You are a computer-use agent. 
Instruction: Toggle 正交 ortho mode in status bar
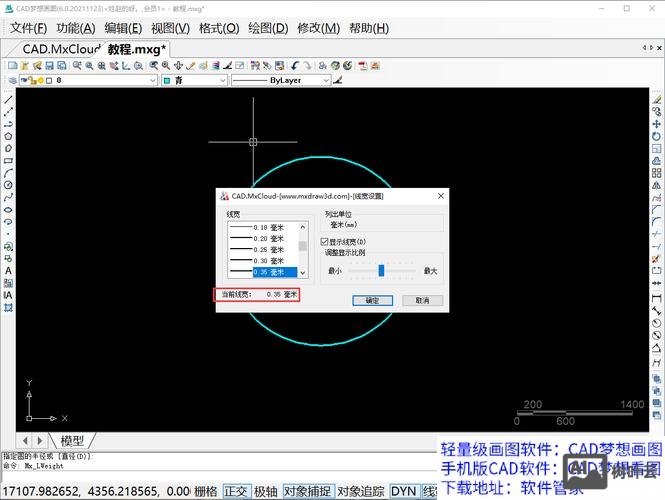(236, 492)
